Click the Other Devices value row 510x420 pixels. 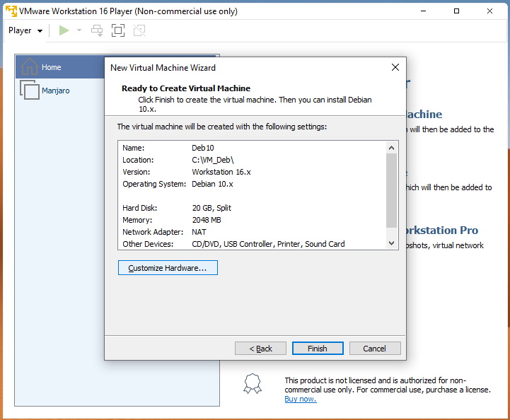tap(268, 244)
